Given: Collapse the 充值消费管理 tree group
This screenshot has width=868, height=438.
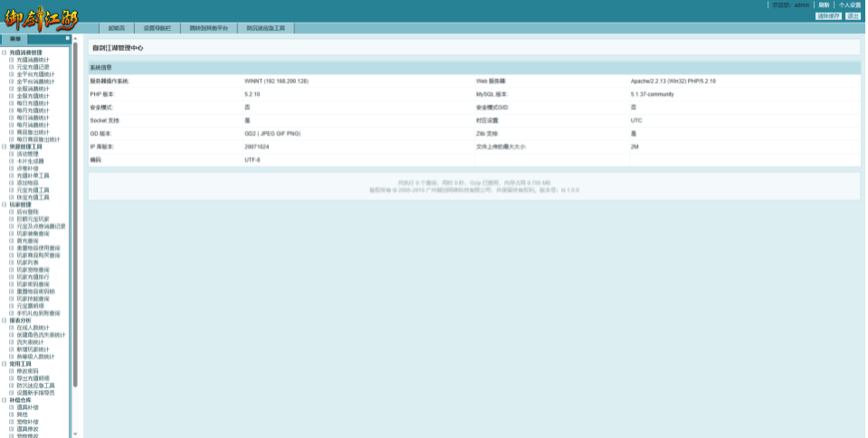Looking at the screenshot, I should 5,52.
